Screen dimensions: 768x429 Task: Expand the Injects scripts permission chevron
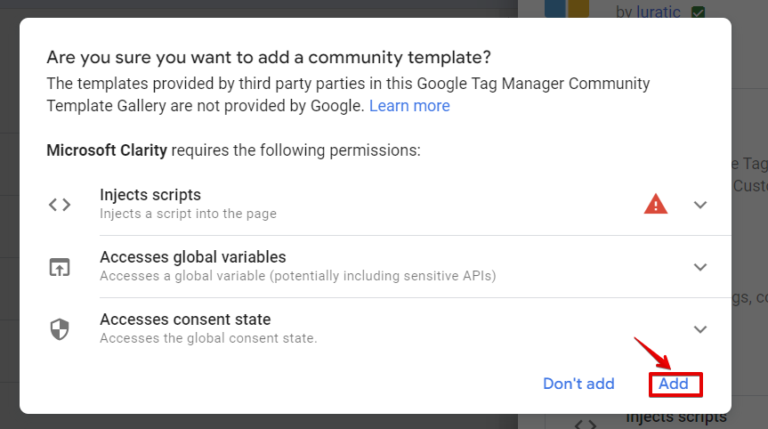click(x=700, y=204)
